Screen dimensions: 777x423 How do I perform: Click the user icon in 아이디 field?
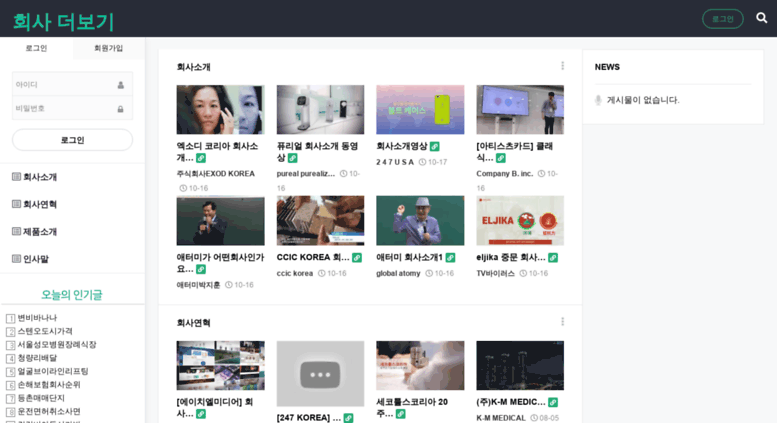click(120, 85)
